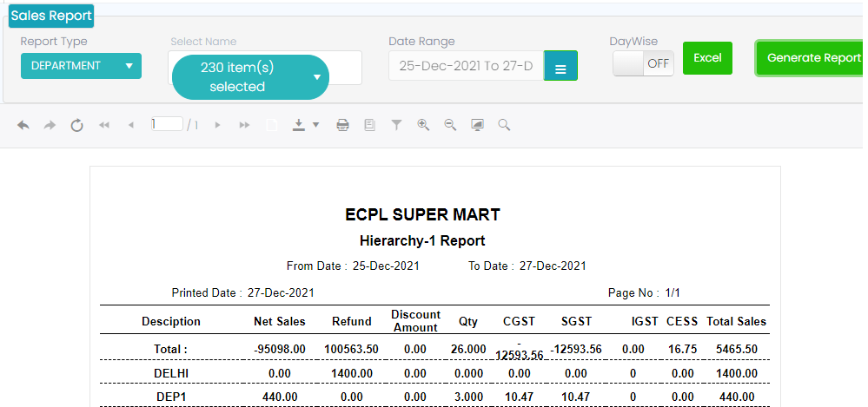Click the Generate Report button
The image size is (868, 407).
(x=812, y=58)
